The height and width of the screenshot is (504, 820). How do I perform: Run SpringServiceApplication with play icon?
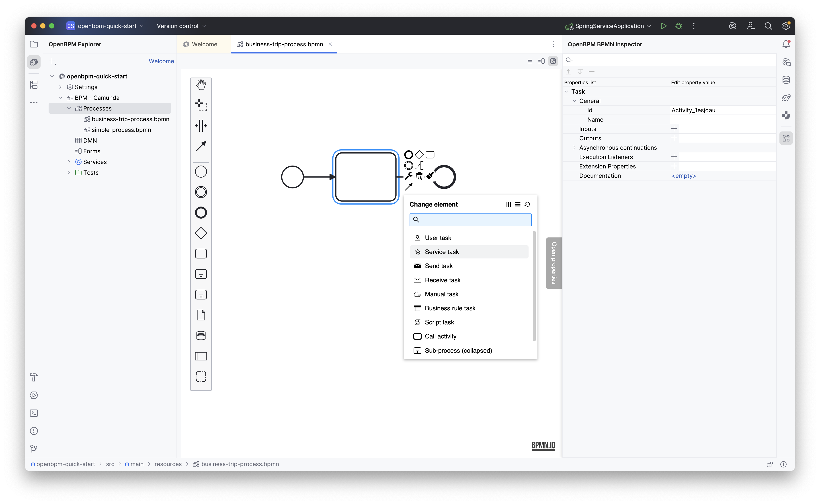click(x=663, y=26)
